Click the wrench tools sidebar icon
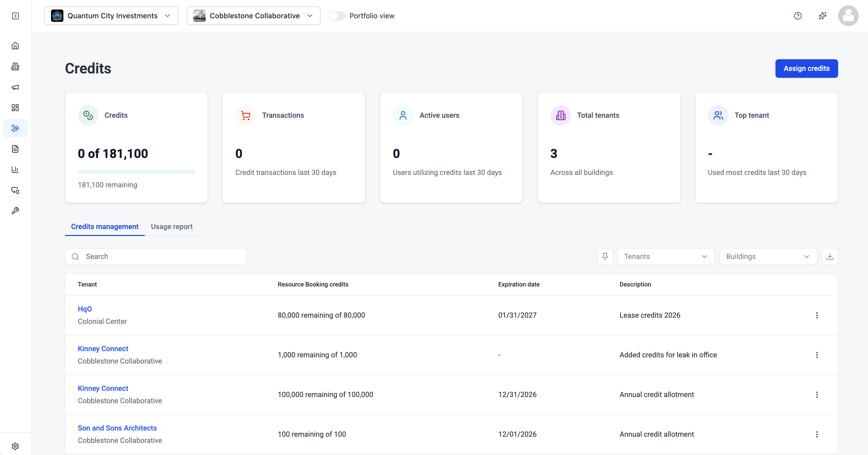The image size is (868, 455). 15,211
